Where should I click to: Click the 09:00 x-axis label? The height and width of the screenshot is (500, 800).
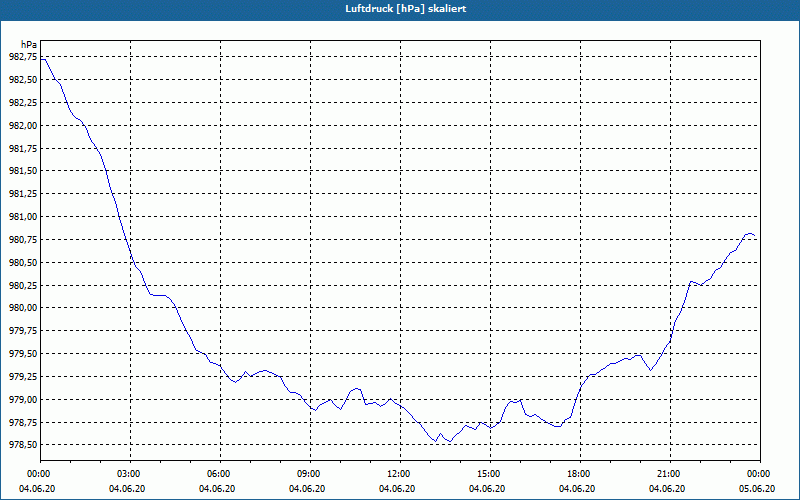point(310,474)
